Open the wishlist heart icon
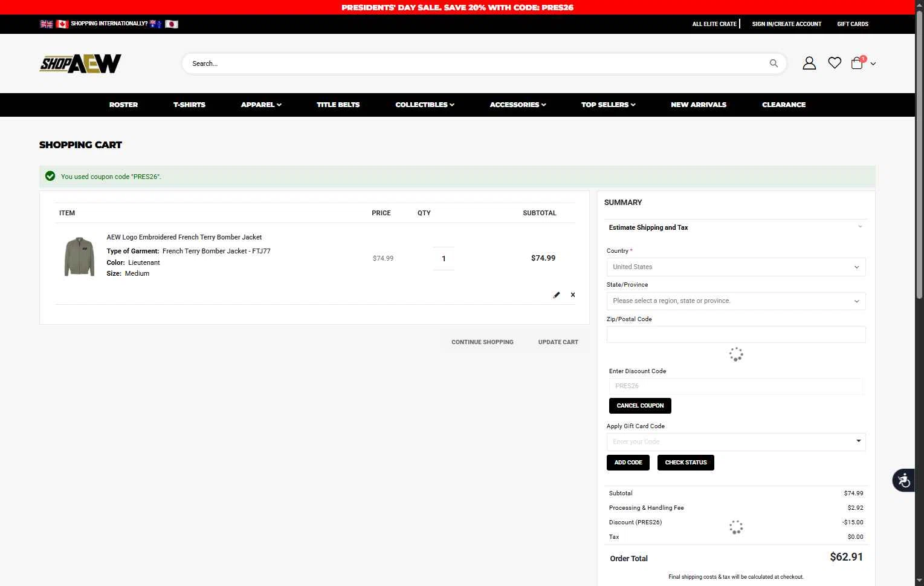 (x=835, y=63)
